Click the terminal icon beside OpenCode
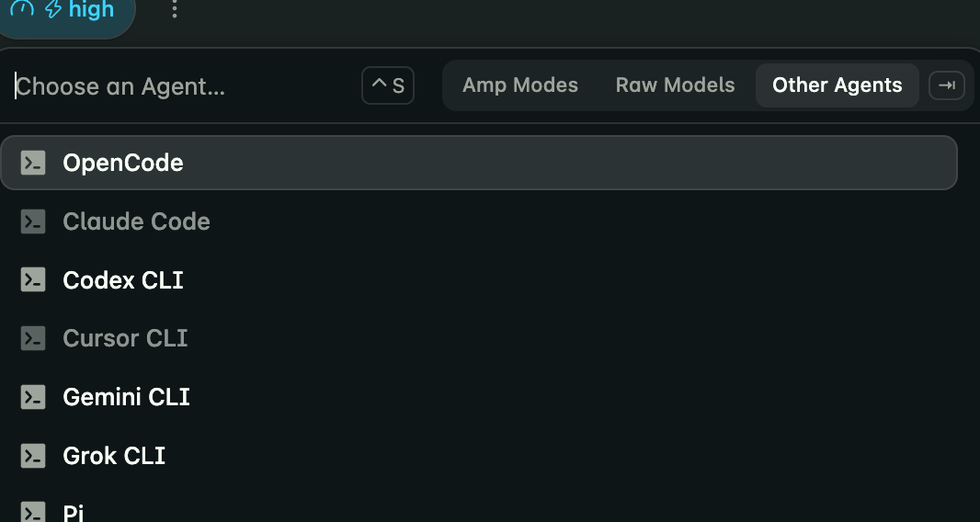This screenshot has width=980, height=522. [33, 164]
